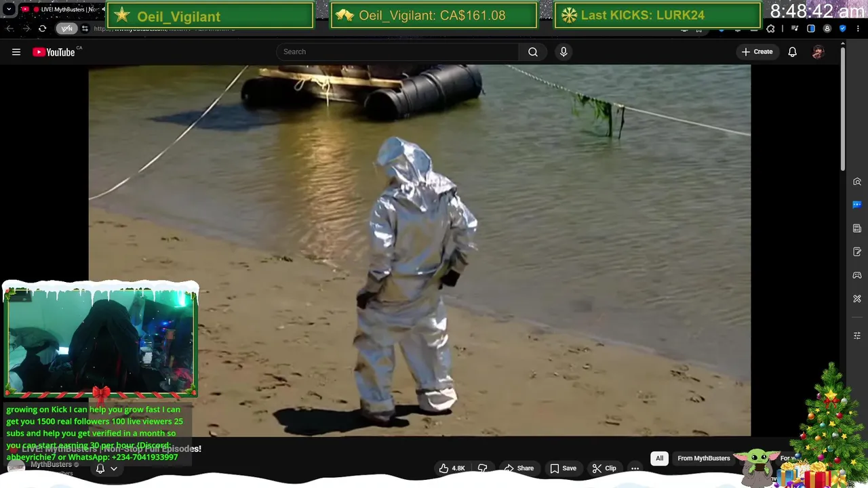Image resolution: width=868 pixels, height=488 pixels.
Task: Toggle the channel notification bell
Action: 100,468
